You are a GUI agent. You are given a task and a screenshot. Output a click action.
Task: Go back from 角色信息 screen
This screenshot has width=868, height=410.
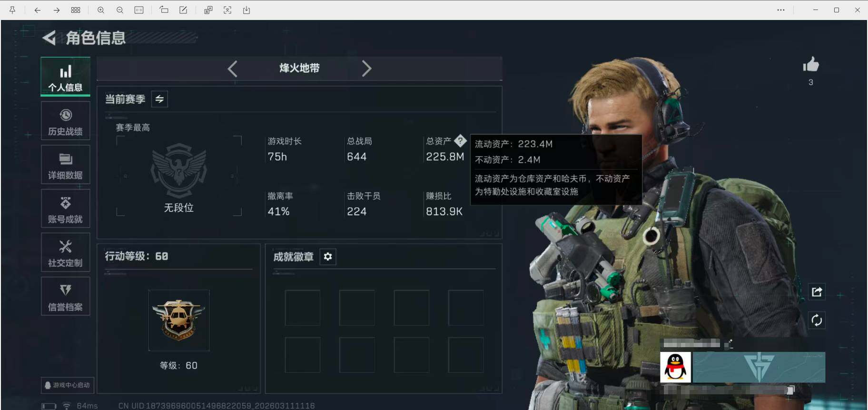(x=49, y=38)
